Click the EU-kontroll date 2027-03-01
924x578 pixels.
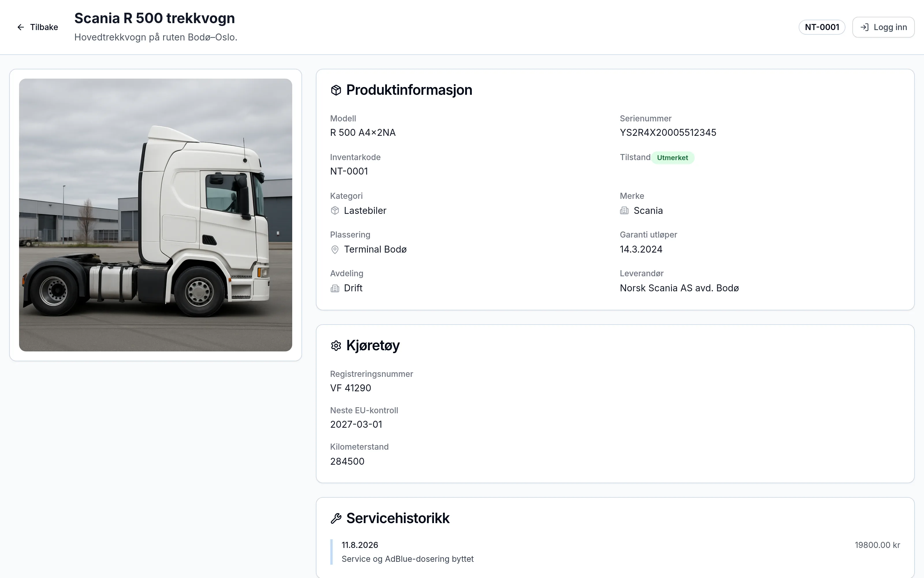coord(356,424)
